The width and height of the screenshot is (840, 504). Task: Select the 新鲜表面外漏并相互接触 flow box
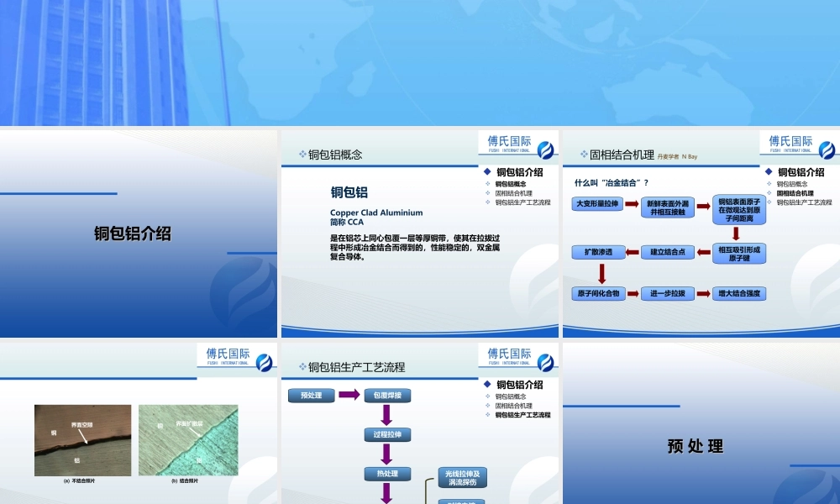point(668,207)
